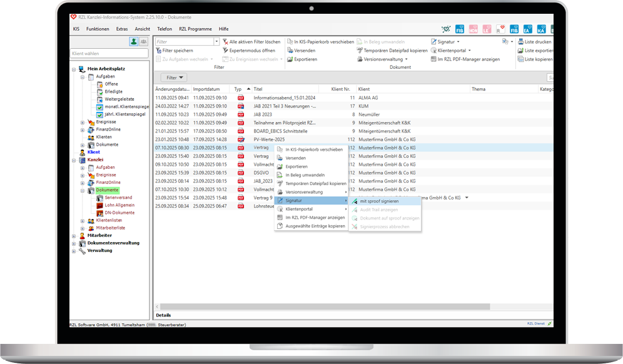Screen dimensions: 623x364
Task: Select the blue Klient tree node
Action: click(x=94, y=152)
